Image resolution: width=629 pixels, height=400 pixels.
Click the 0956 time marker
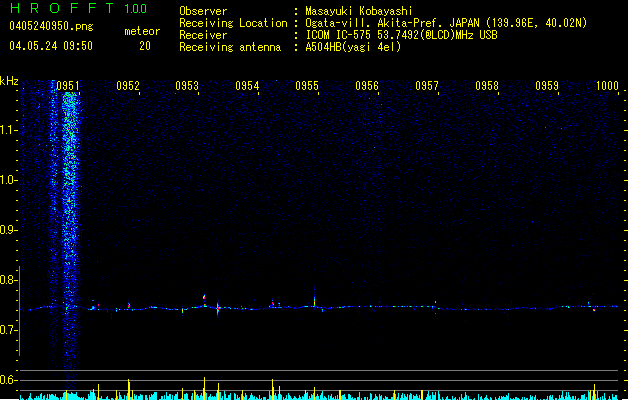(367, 86)
